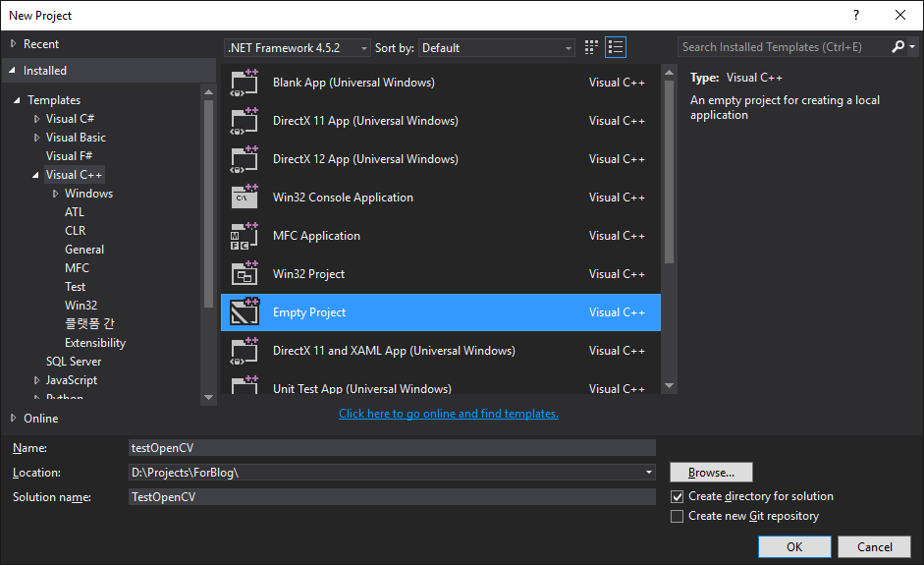Click the Win32 Console Application icon
Screen dimensions: 924x565
coord(244,197)
